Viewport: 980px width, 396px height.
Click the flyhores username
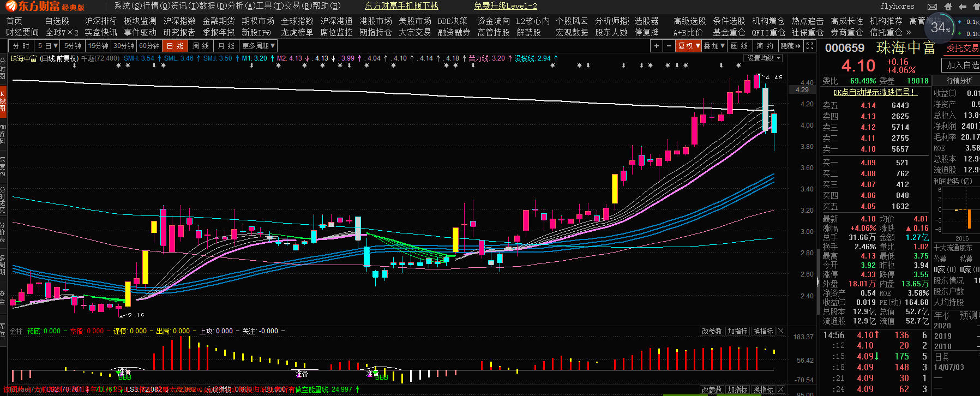point(897,6)
